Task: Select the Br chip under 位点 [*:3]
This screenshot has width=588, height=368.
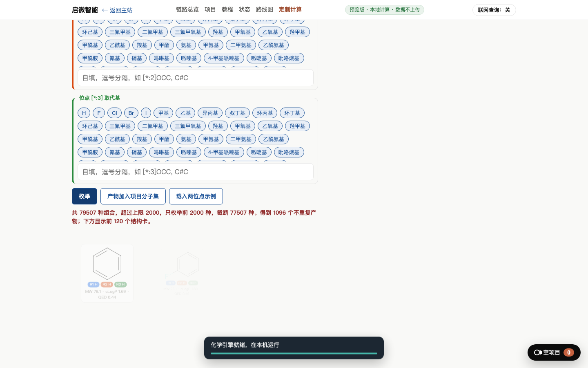Action: click(131, 113)
